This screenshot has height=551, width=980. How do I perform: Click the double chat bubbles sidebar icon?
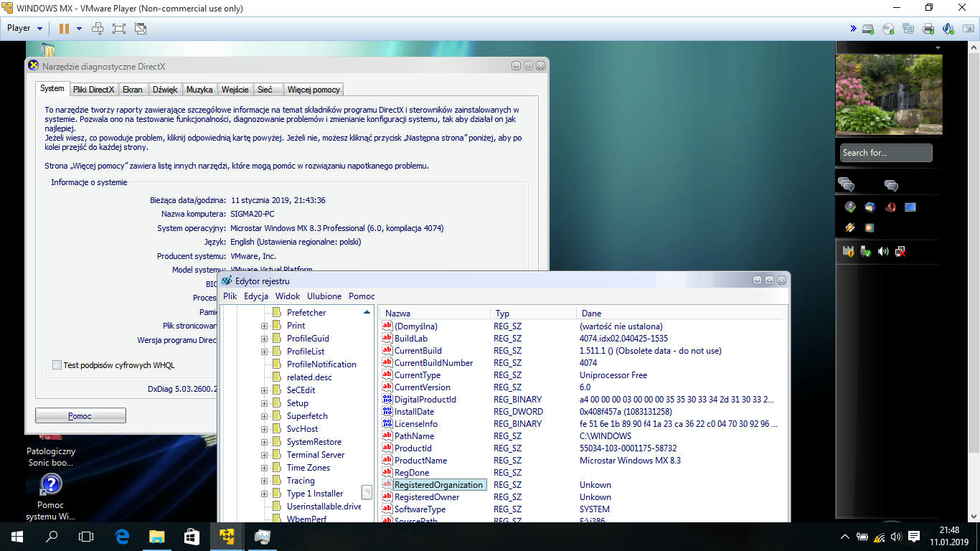pyautogui.click(x=892, y=185)
